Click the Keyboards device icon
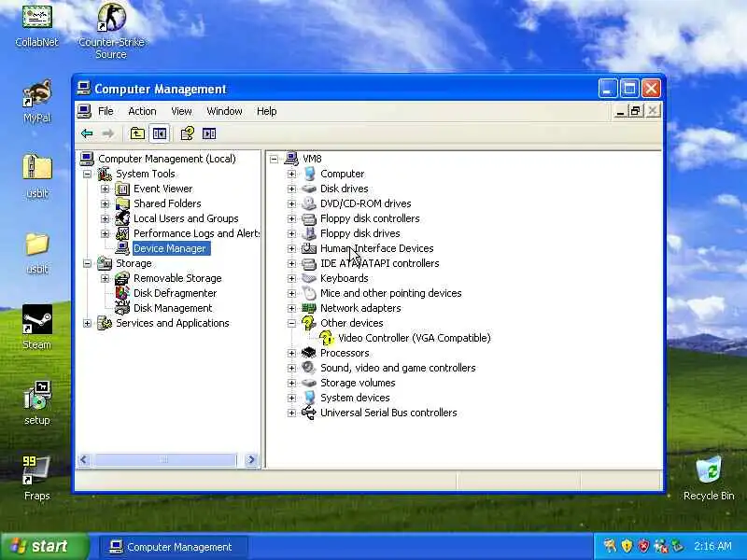 309,278
